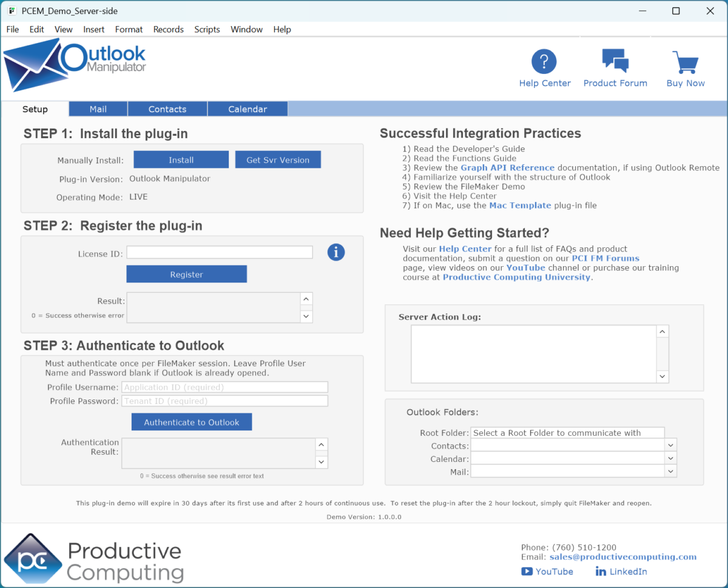Open the Insert menu

click(94, 29)
